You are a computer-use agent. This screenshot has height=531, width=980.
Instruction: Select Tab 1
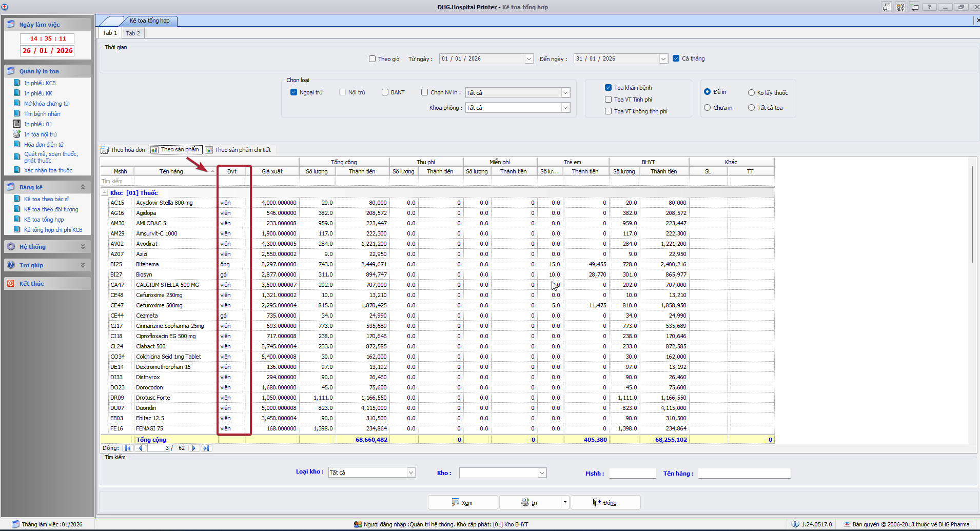pyautogui.click(x=110, y=33)
